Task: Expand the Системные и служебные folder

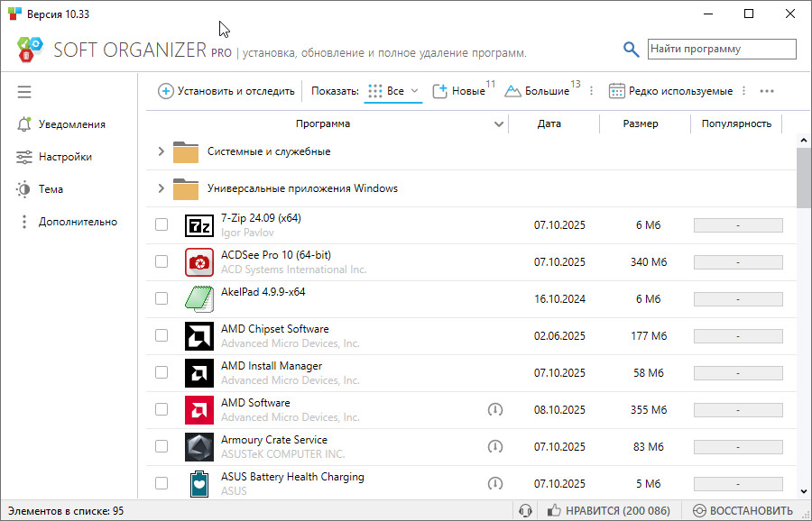Action: tap(161, 151)
